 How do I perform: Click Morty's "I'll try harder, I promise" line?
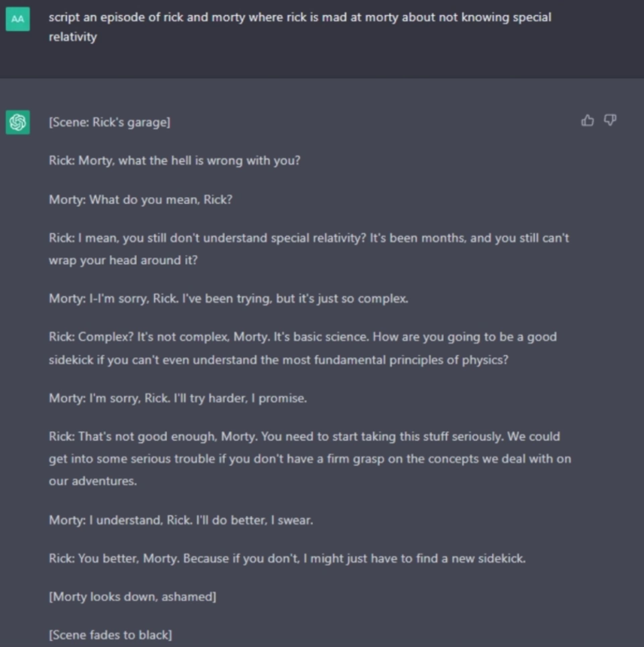click(x=178, y=398)
